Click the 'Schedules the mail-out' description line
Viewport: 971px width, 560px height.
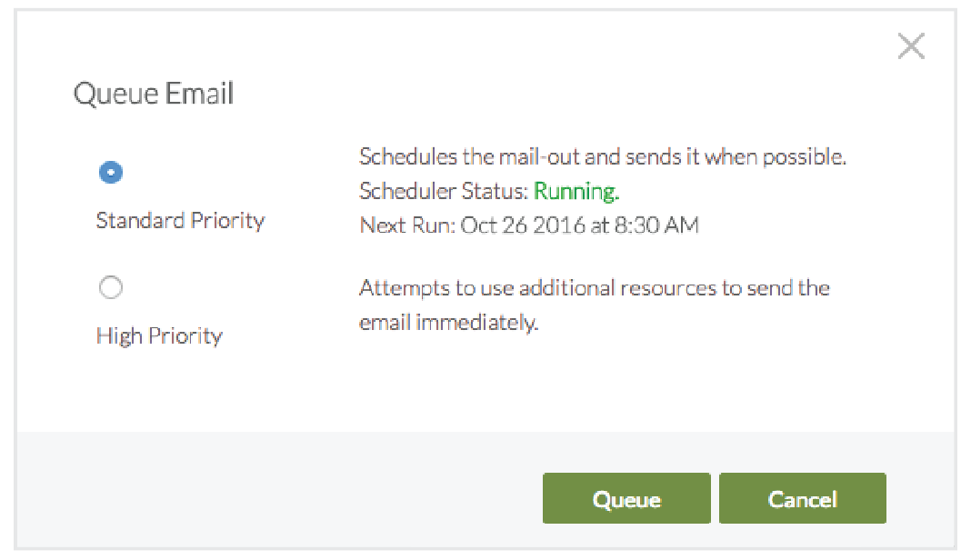tap(602, 157)
